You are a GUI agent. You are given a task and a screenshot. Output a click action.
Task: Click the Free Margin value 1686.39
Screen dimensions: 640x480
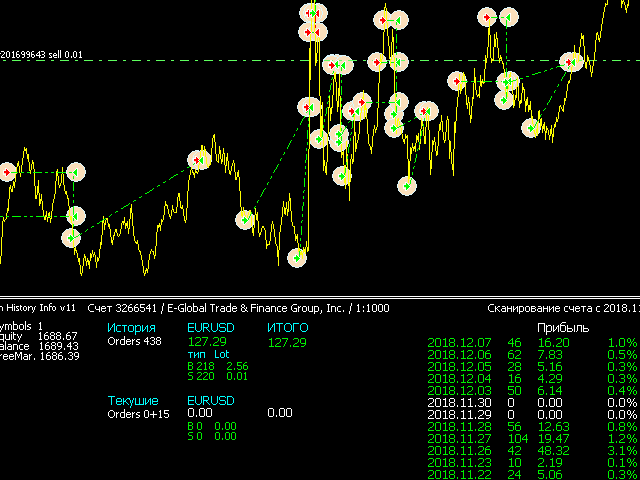click(59, 356)
